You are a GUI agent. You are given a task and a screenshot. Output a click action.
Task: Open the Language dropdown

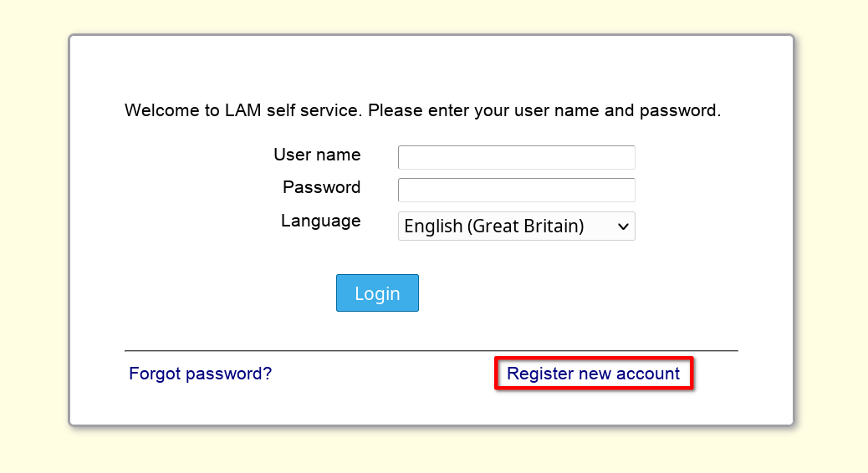point(516,226)
